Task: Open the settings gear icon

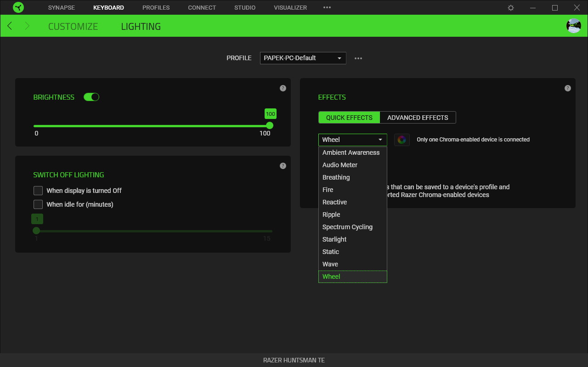Action: coord(511,8)
